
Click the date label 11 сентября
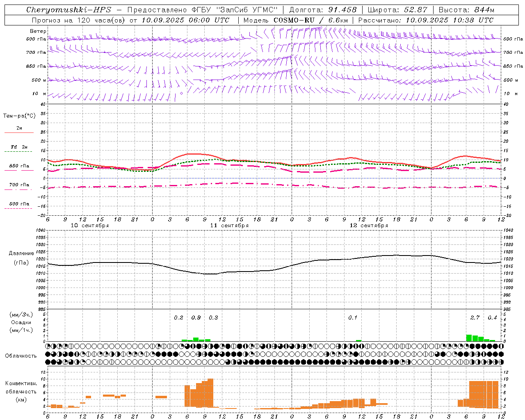pos(229,226)
